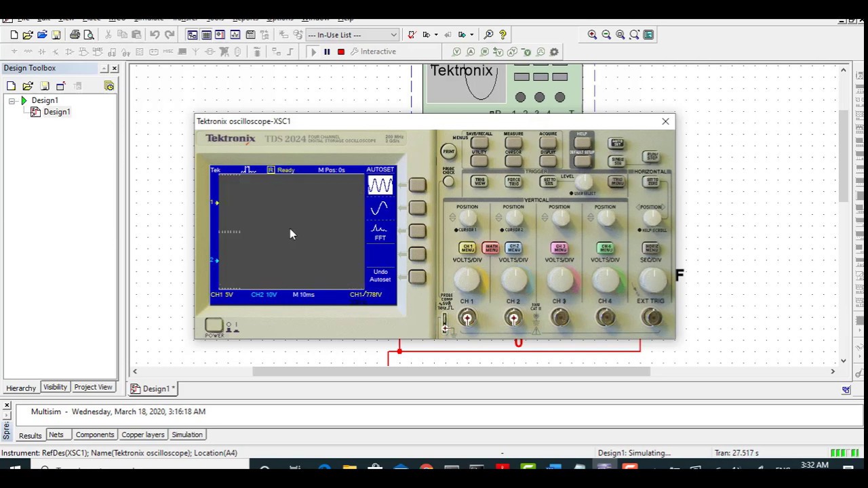Open Help question mark icon

(x=502, y=35)
